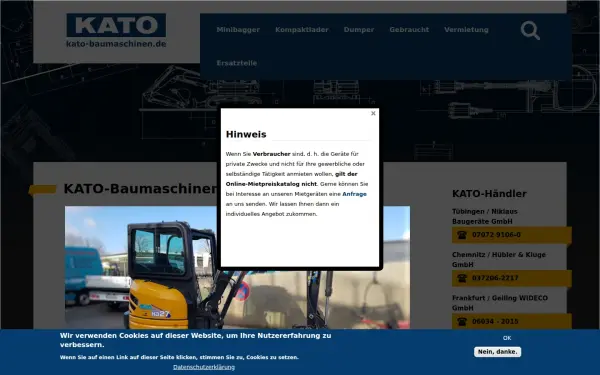
Task: Decline cookies with Nein, danke.
Action: tap(497, 352)
